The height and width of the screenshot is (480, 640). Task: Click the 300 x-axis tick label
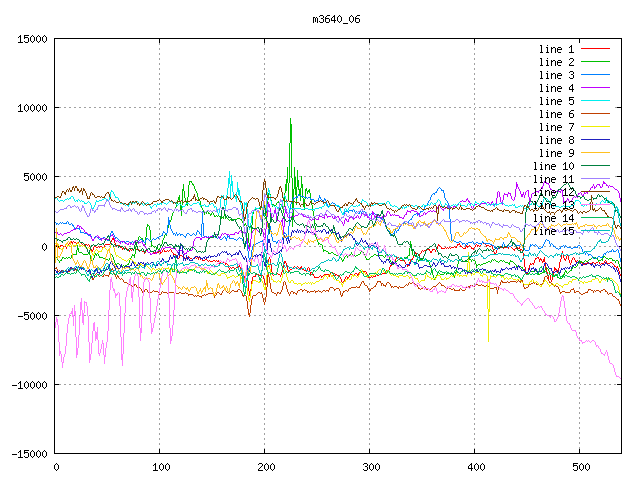point(370,467)
